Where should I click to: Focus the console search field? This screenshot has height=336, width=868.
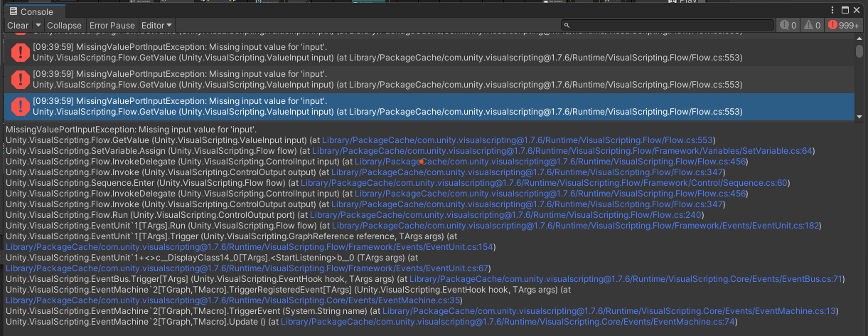pos(667,25)
